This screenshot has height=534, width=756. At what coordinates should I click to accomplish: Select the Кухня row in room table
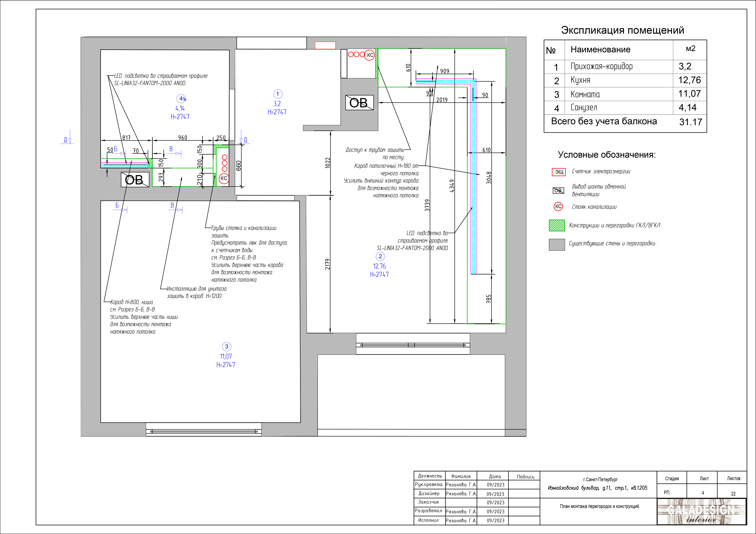coord(625,80)
